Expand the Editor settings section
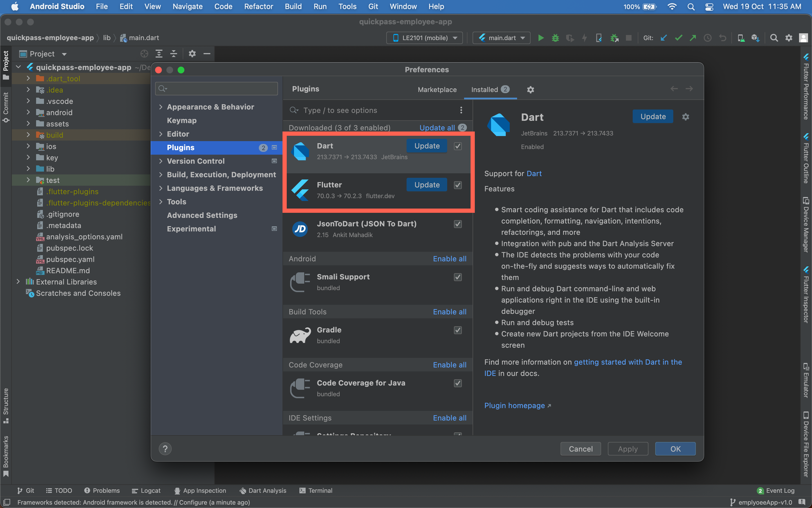Viewport: 812px width, 508px height. (161, 134)
